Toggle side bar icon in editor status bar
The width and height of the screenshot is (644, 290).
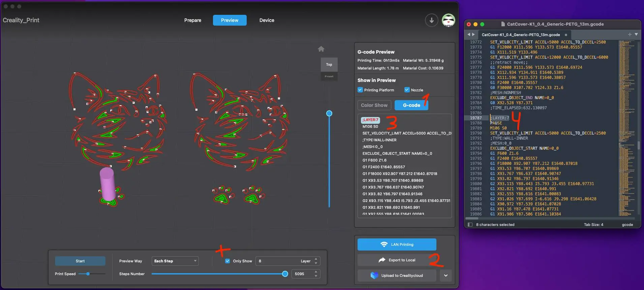coord(470,225)
